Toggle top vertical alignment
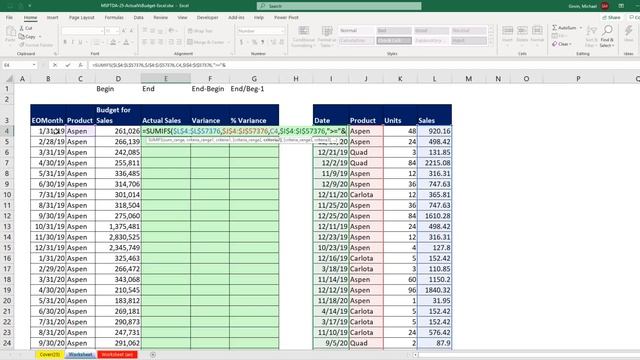 tap(145, 31)
